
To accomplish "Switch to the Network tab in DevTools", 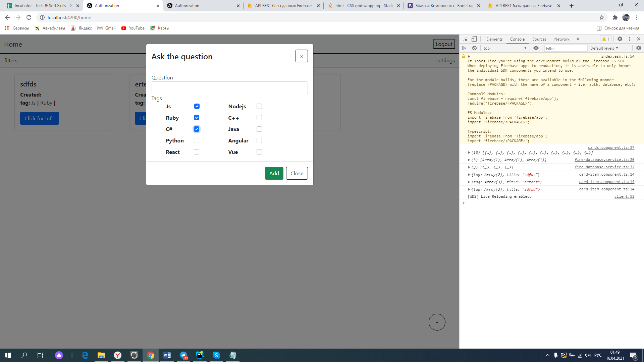I will pyautogui.click(x=561, y=39).
